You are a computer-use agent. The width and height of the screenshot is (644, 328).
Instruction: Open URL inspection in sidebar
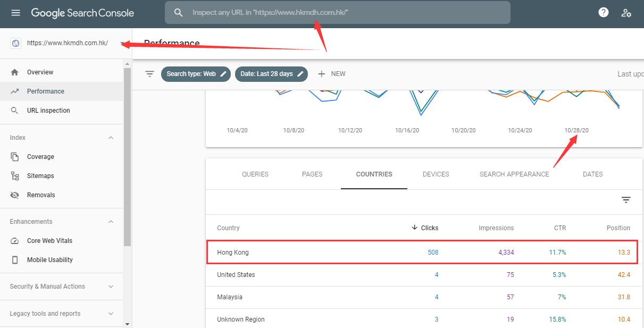coord(62,111)
